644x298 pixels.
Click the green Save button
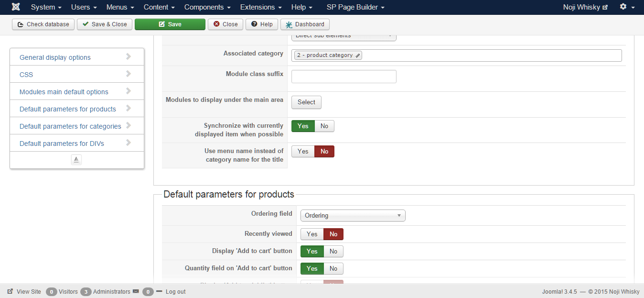click(170, 24)
